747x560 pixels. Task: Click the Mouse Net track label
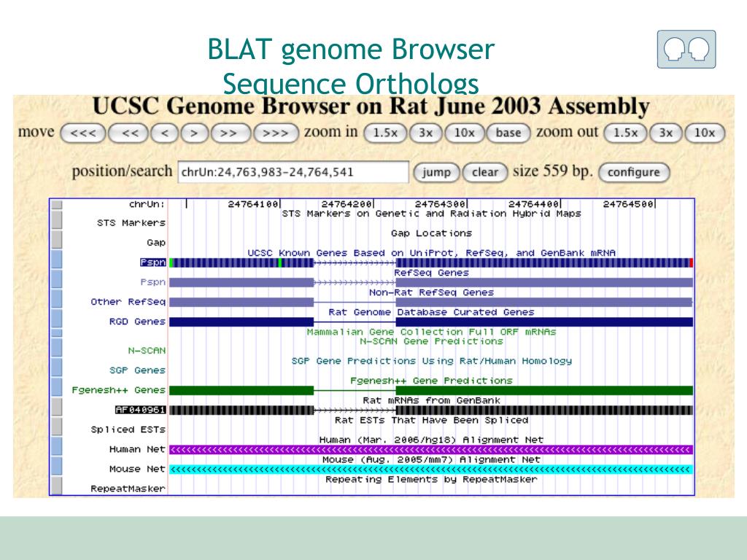(137, 469)
